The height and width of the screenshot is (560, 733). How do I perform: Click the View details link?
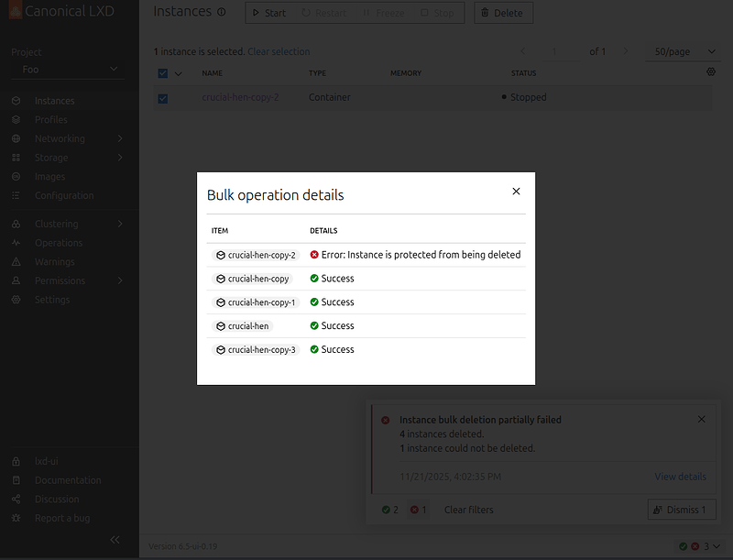680,477
